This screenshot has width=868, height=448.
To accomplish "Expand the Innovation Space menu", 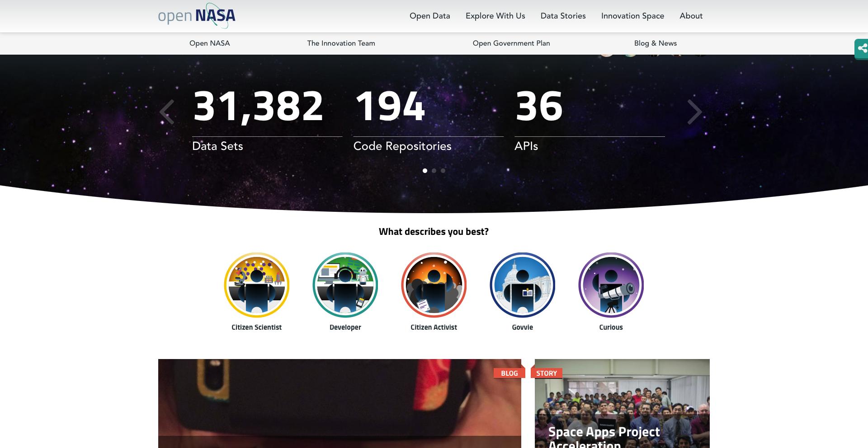I will click(632, 16).
